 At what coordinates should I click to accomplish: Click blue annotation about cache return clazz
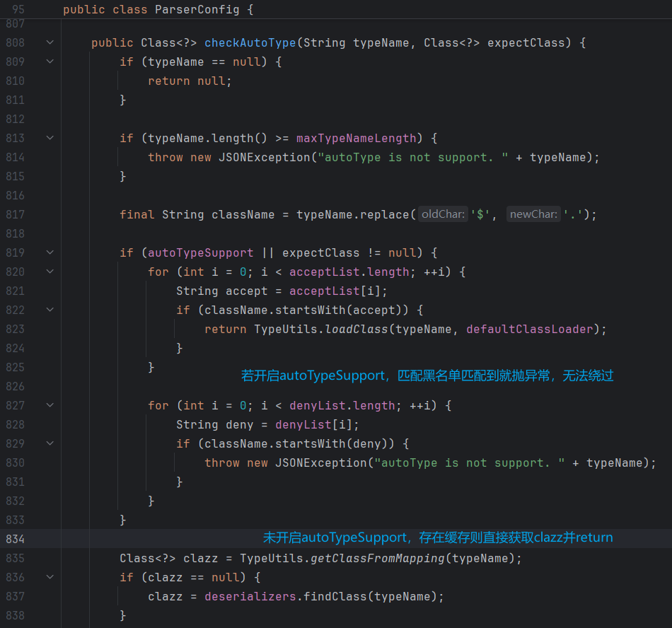coord(438,537)
